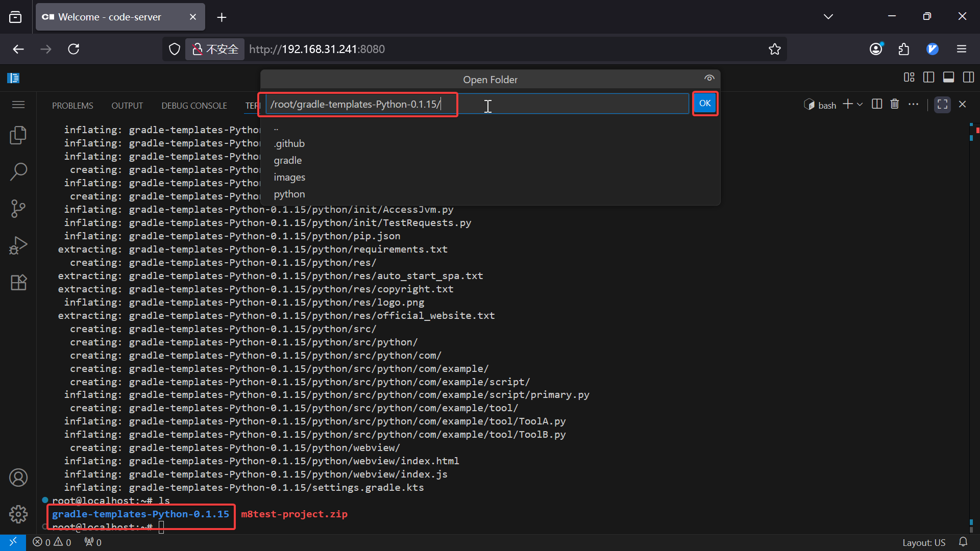
Task: Switch to the PROBLEMS tab
Action: [72, 106]
